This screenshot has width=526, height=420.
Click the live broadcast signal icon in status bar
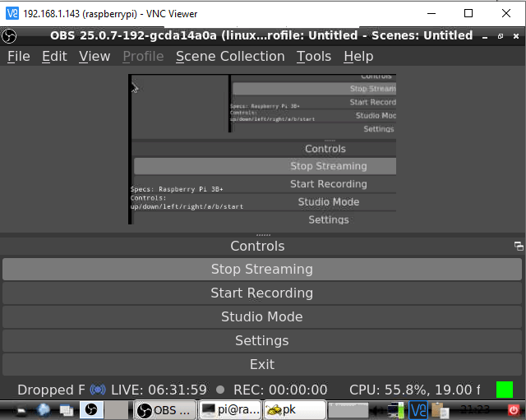tap(98, 390)
